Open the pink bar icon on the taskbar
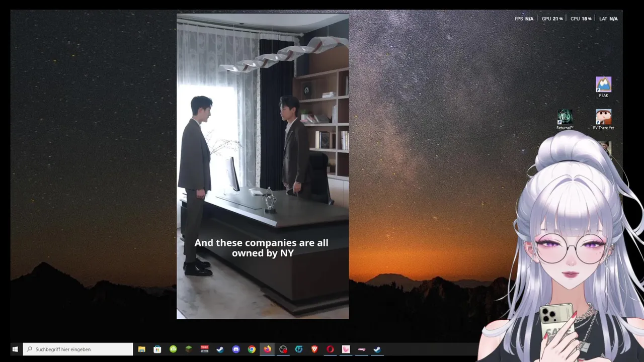 tap(361, 349)
